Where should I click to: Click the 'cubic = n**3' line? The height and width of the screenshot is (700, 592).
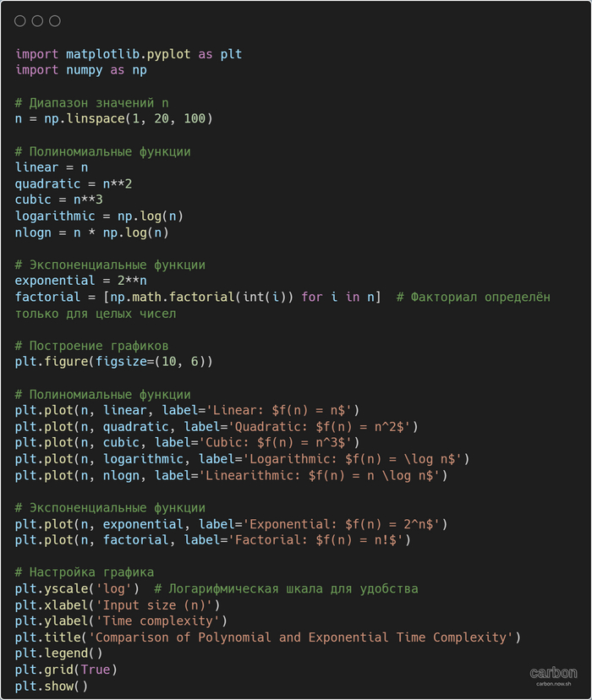59,200
